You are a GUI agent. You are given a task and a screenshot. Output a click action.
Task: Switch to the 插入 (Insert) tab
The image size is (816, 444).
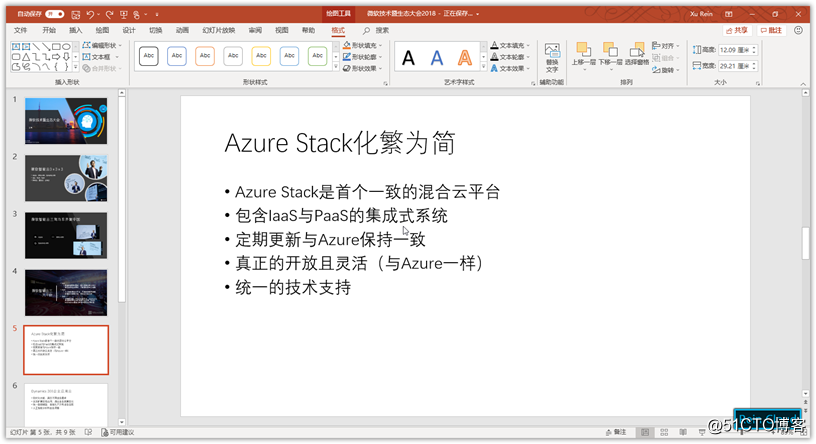75,30
